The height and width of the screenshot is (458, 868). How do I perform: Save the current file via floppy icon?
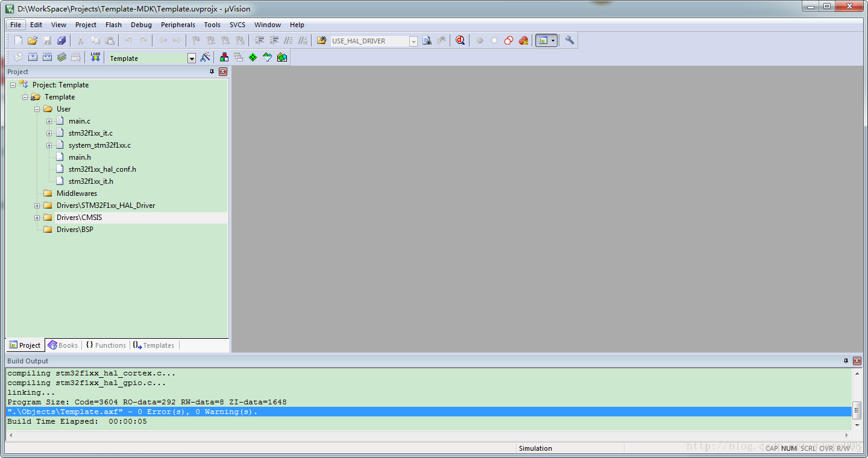tap(47, 40)
